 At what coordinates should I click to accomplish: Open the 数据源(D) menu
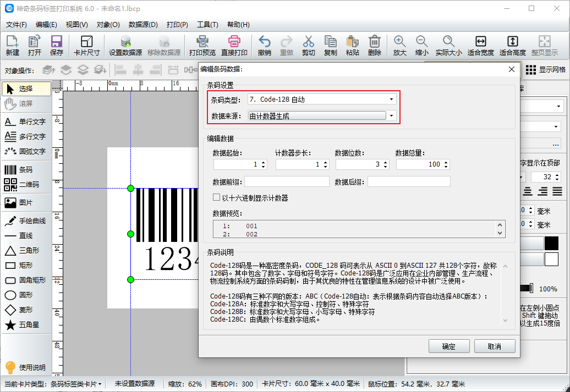point(143,25)
